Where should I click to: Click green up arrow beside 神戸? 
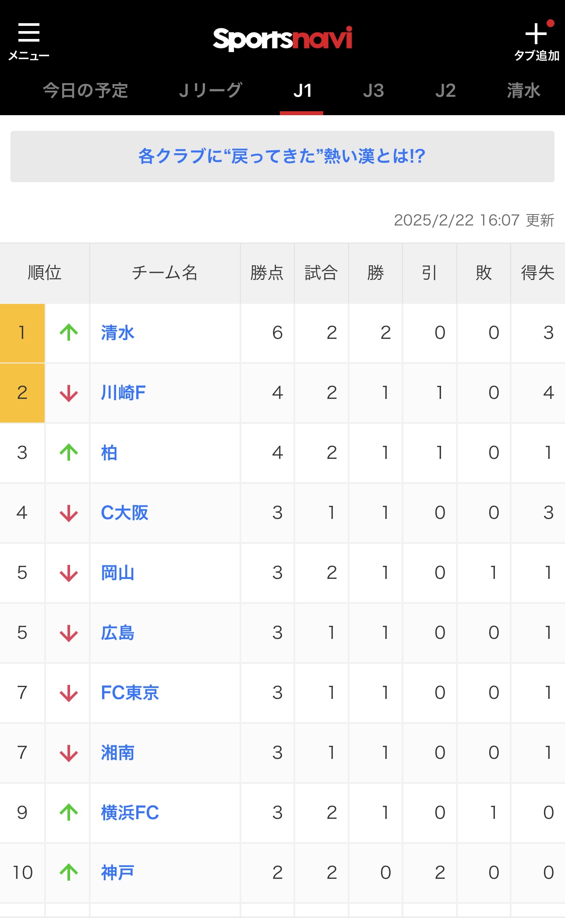(69, 872)
